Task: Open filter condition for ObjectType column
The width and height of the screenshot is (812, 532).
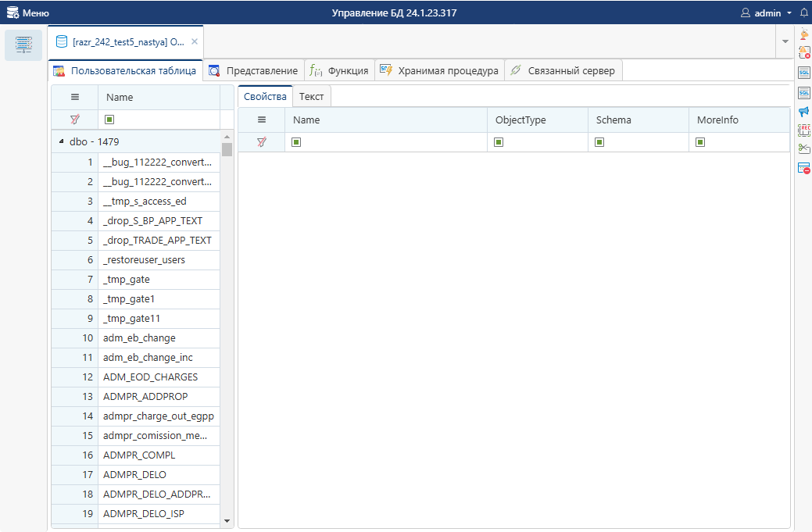Action: point(499,142)
